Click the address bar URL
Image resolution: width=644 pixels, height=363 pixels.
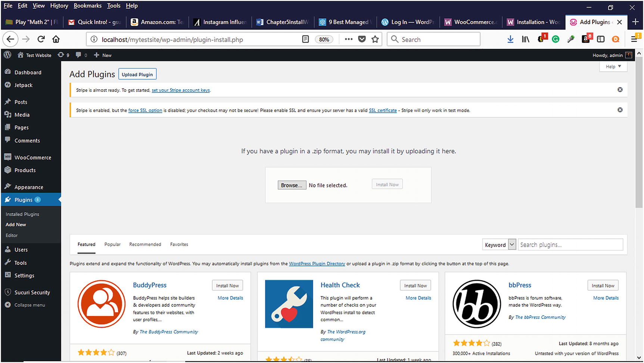(172, 40)
